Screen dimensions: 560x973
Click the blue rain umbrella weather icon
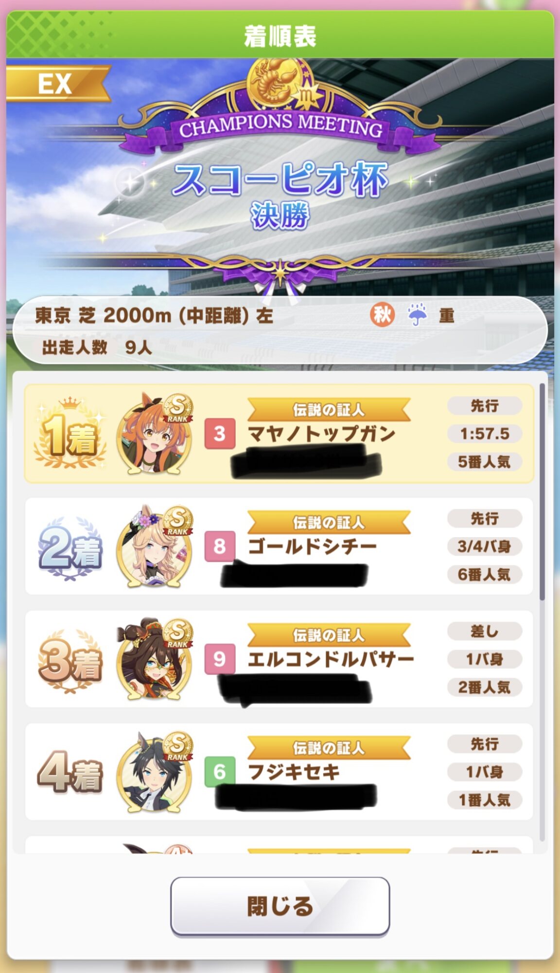click(417, 315)
